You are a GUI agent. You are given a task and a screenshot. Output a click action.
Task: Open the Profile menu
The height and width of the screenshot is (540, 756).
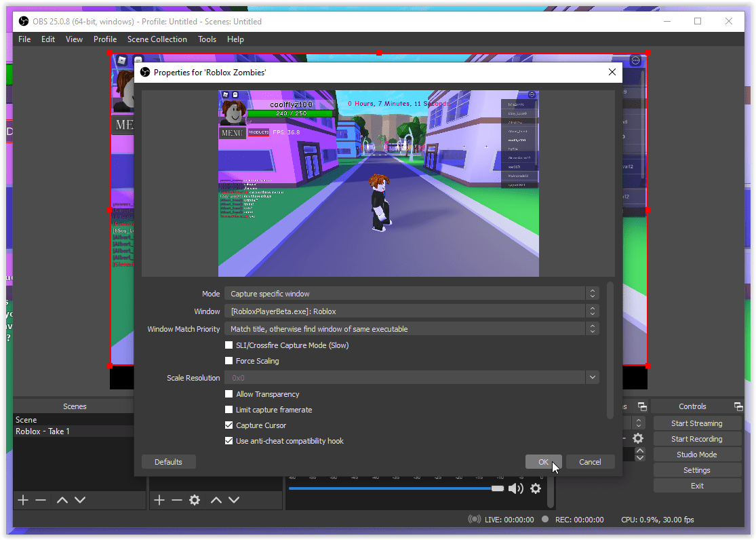coord(105,39)
